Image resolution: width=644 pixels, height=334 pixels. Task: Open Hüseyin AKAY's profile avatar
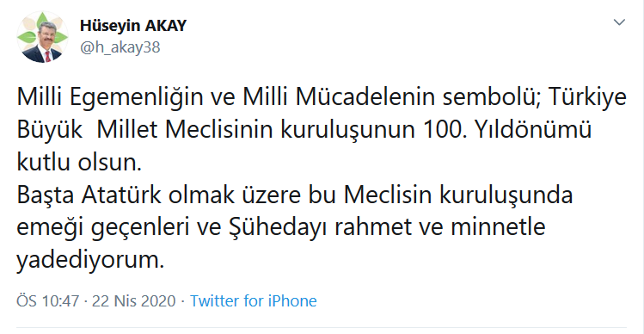pyautogui.click(x=42, y=37)
